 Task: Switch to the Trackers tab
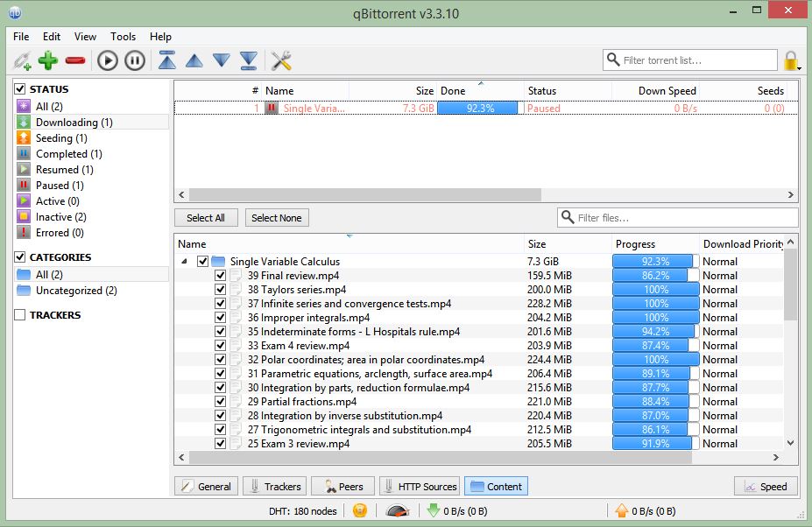[274, 486]
